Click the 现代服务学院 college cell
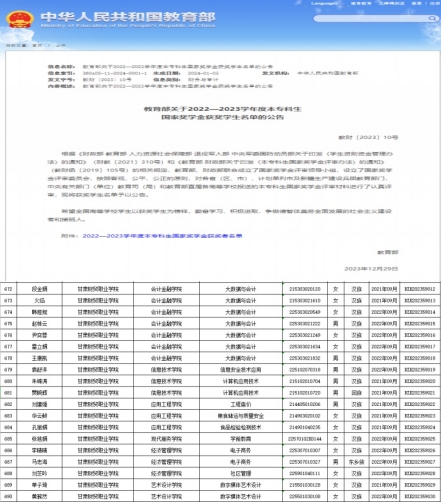441x502 pixels. point(166,439)
